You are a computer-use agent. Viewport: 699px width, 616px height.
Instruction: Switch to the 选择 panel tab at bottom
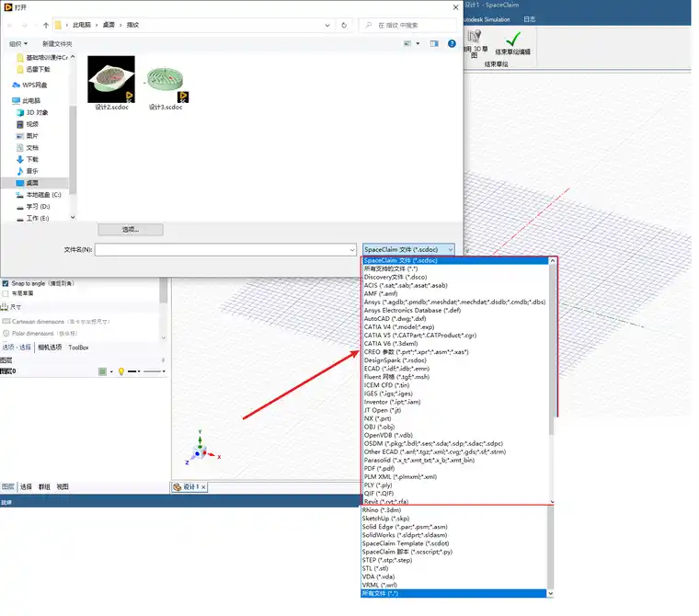[x=26, y=486]
